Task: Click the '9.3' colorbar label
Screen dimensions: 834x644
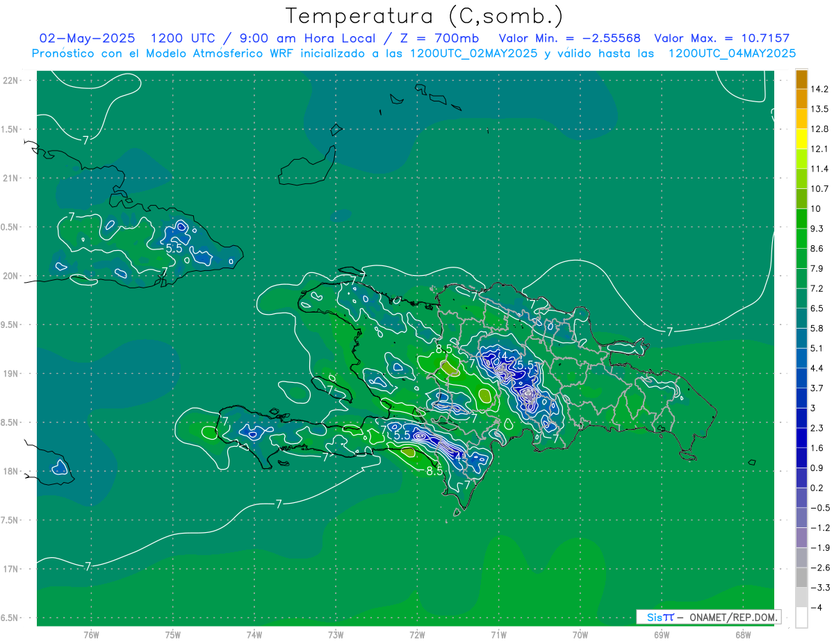Action: 817,229
